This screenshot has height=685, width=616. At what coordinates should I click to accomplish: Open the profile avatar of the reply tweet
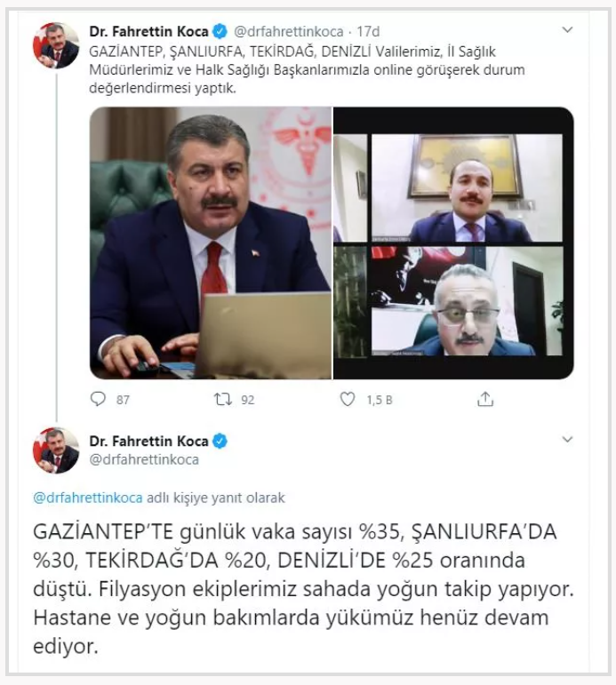[56, 450]
